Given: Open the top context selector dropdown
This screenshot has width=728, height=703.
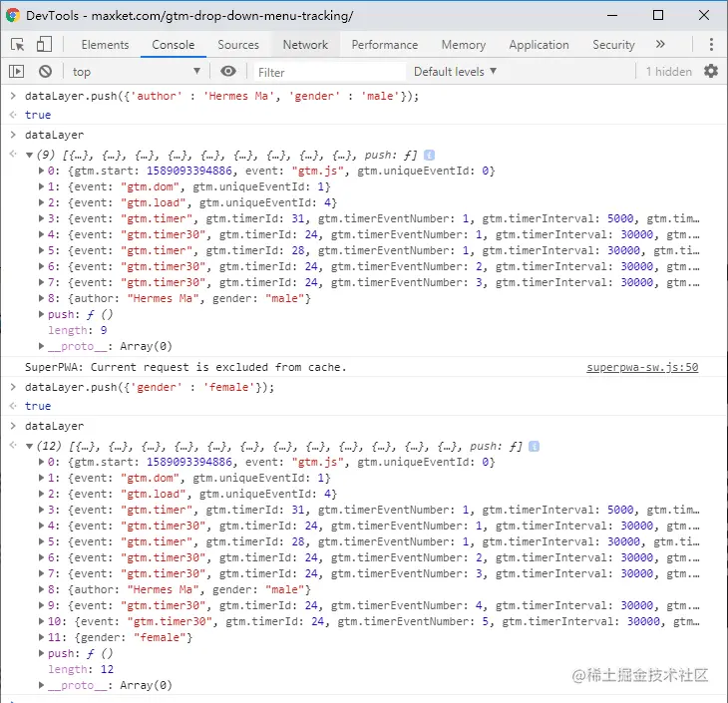Looking at the screenshot, I should point(136,72).
